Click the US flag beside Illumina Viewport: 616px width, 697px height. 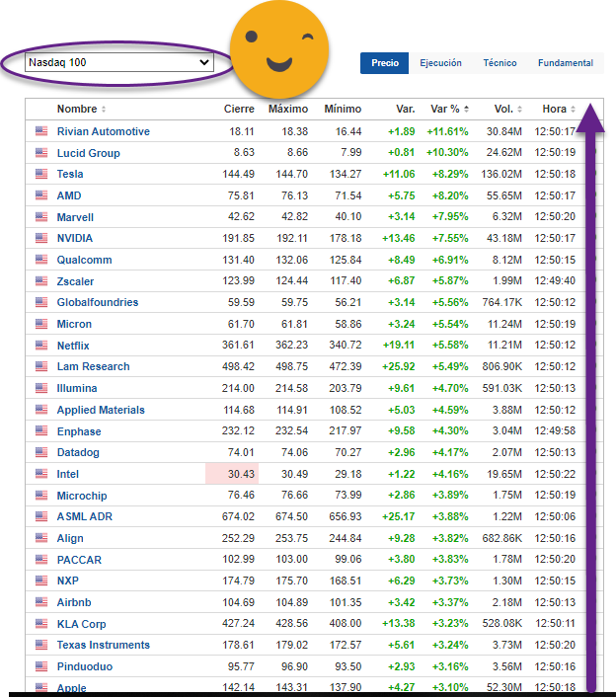pyautogui.click(x=41, y=388)
